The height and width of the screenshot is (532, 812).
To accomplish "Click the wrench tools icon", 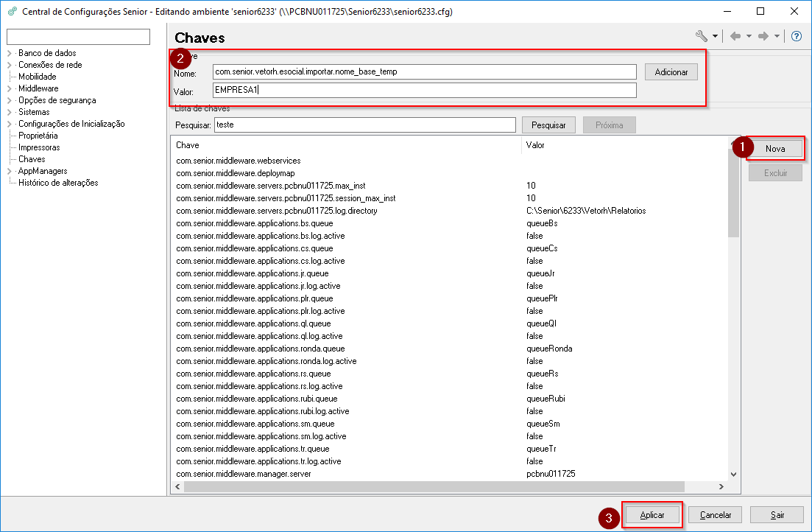I will [x=701, y=36].
